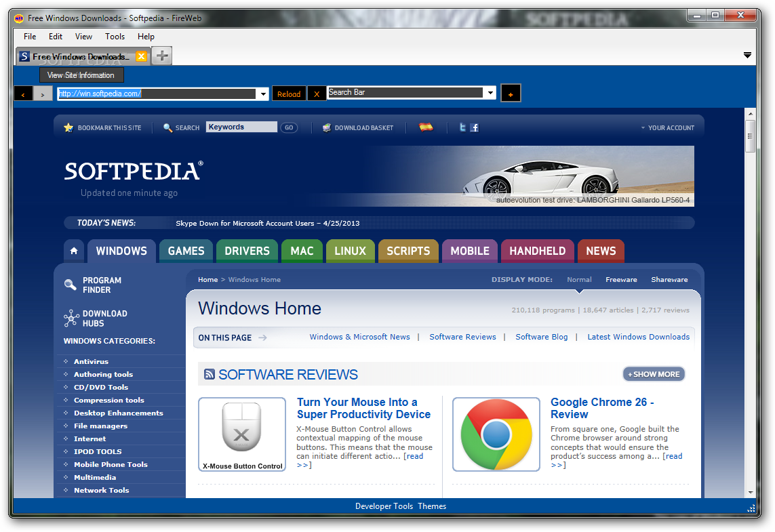Open the File menu

tap(30, 37)
